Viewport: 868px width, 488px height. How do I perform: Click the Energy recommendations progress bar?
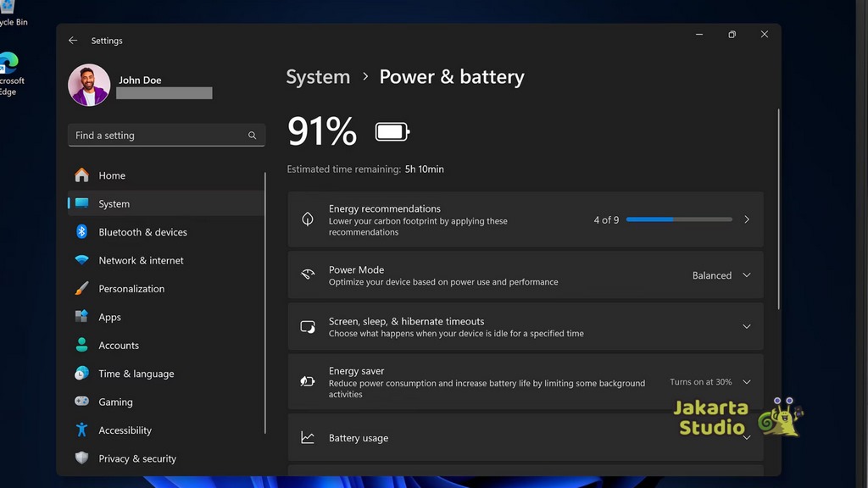pyautogui.click(x=678, y=219)
